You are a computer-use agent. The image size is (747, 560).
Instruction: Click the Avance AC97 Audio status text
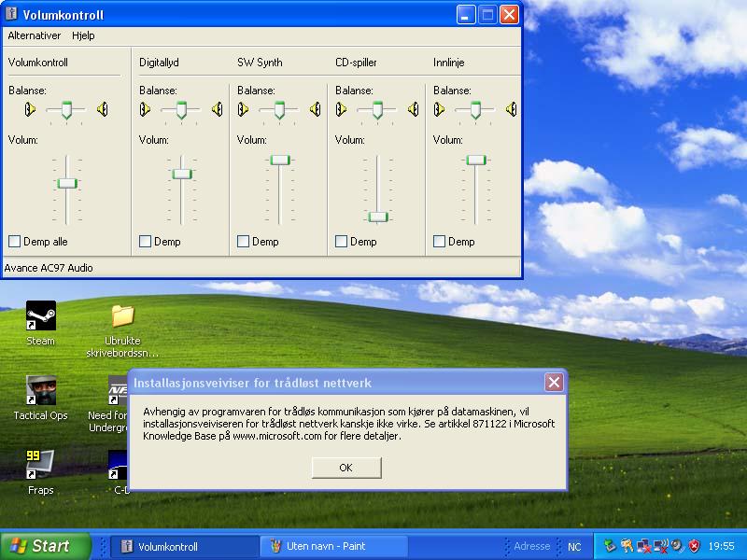[x=49, y=268]
